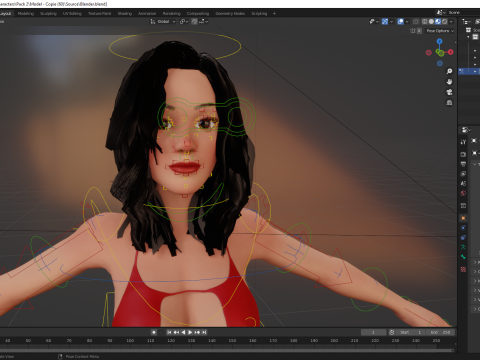
Task: Open the overlays options dropdown arrow
Action: coord(407,21)
